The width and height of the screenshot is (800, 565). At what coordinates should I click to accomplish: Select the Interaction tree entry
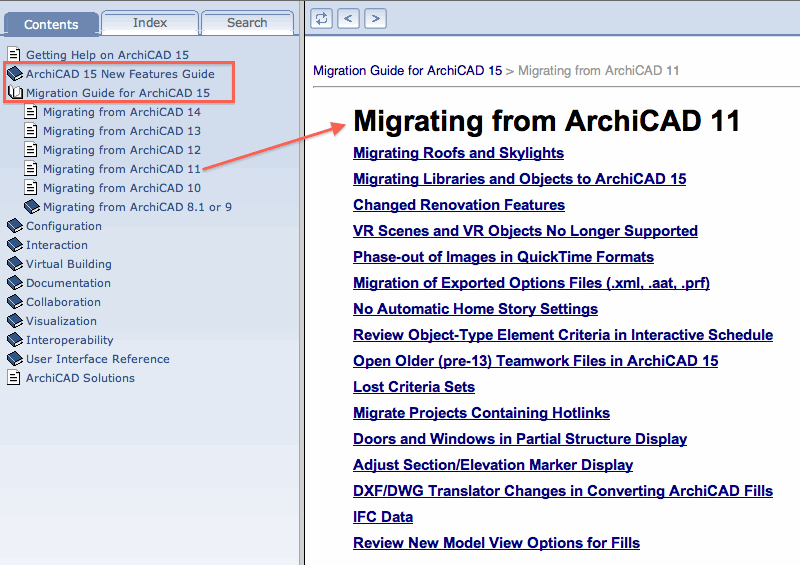click(x=57, y=244)
